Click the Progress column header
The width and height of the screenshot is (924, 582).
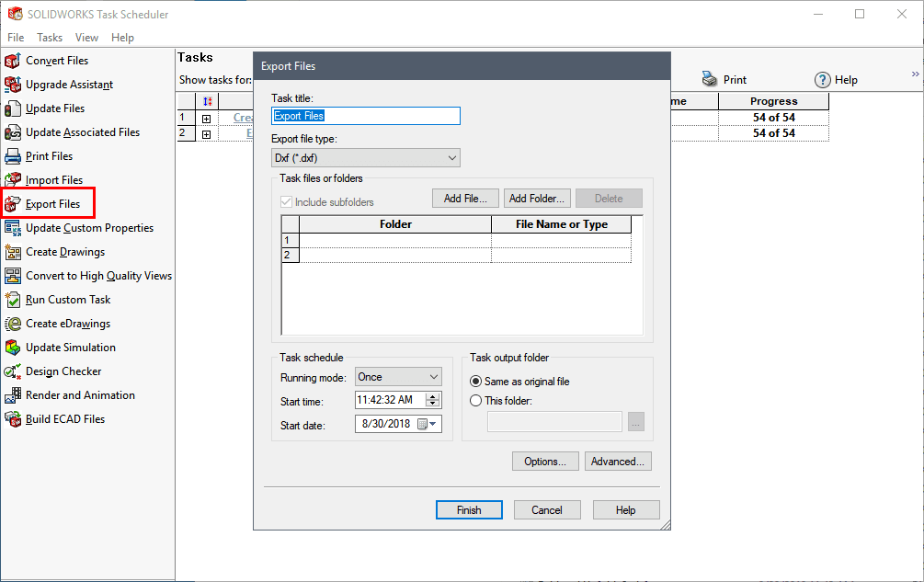[774, 101]
